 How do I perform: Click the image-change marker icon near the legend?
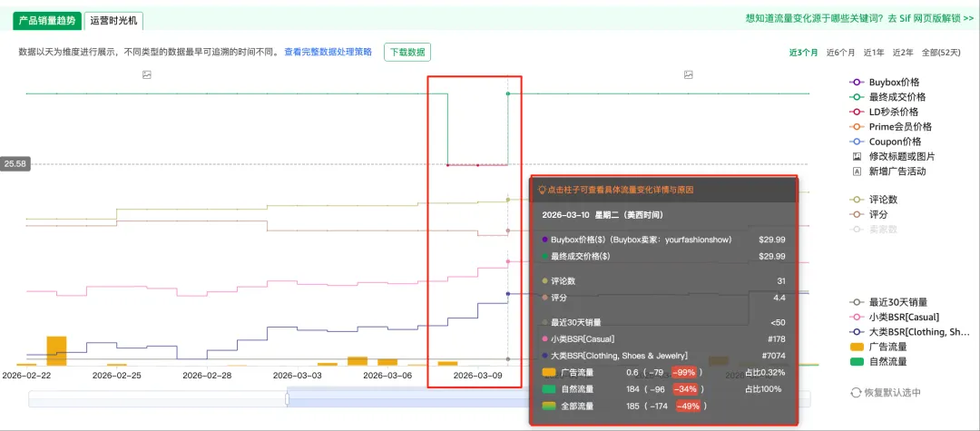(x=688, y=75)
